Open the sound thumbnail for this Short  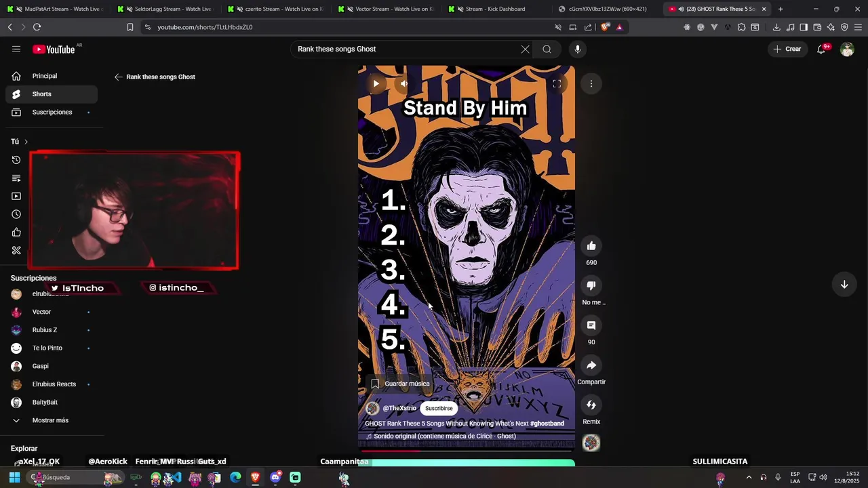coord(591,443)
